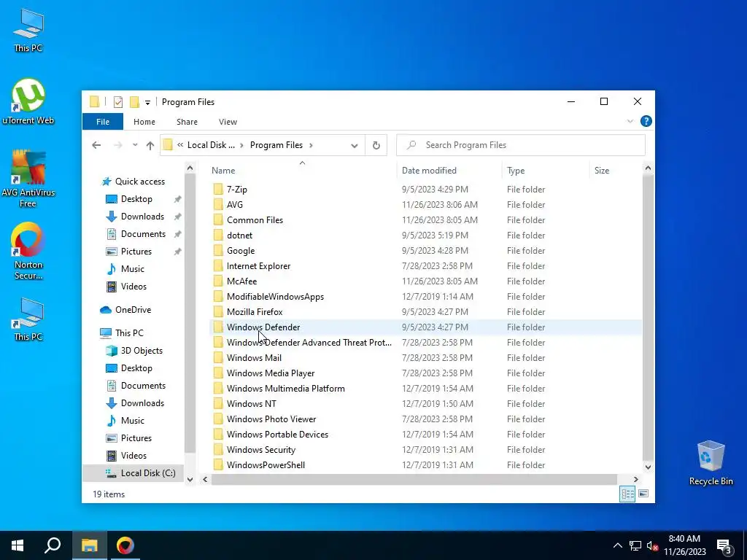
Task: Open the notification Action Center icon
Action: [x=724, y=545]
